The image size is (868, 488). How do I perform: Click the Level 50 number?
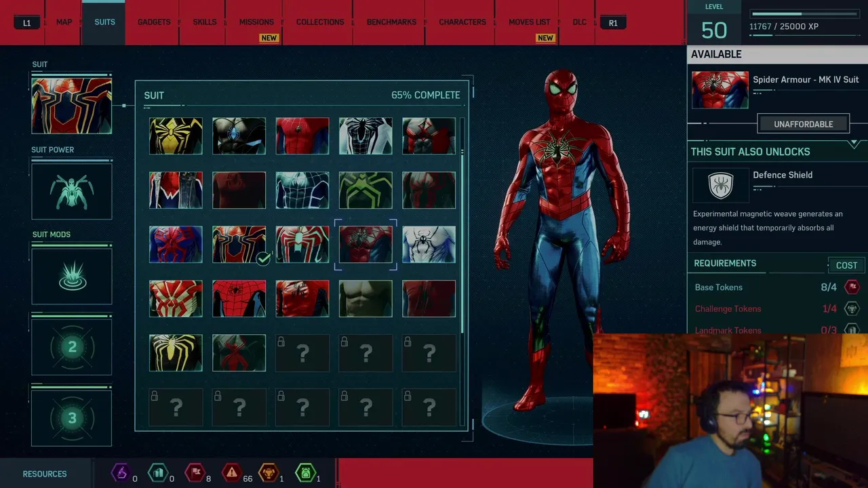coord(714,30)
